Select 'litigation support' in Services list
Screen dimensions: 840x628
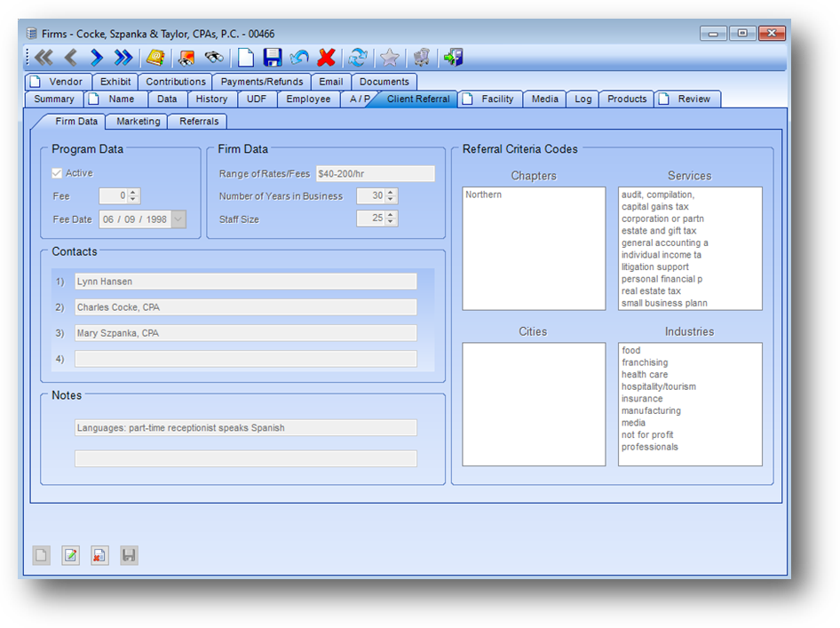654,266
